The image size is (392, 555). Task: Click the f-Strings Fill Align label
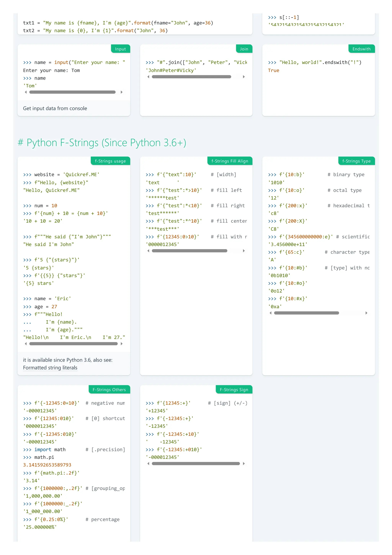coord(229,161)
